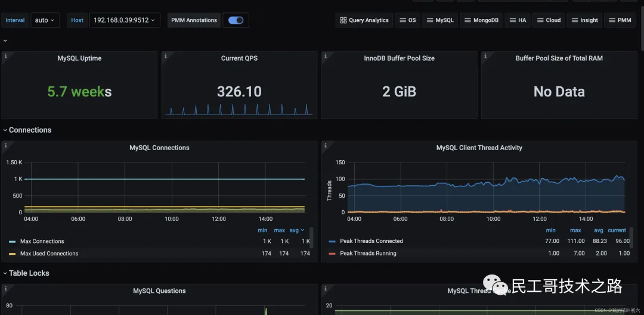Sort Connections legend by min column

pos(262,230)
